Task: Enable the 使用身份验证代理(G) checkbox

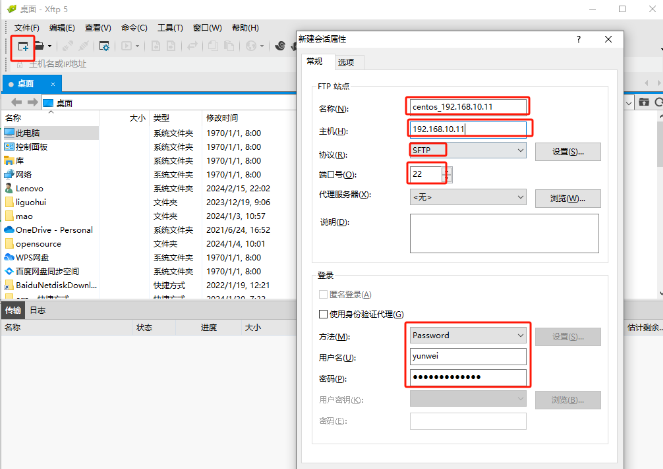Action: tap(323, 314)
